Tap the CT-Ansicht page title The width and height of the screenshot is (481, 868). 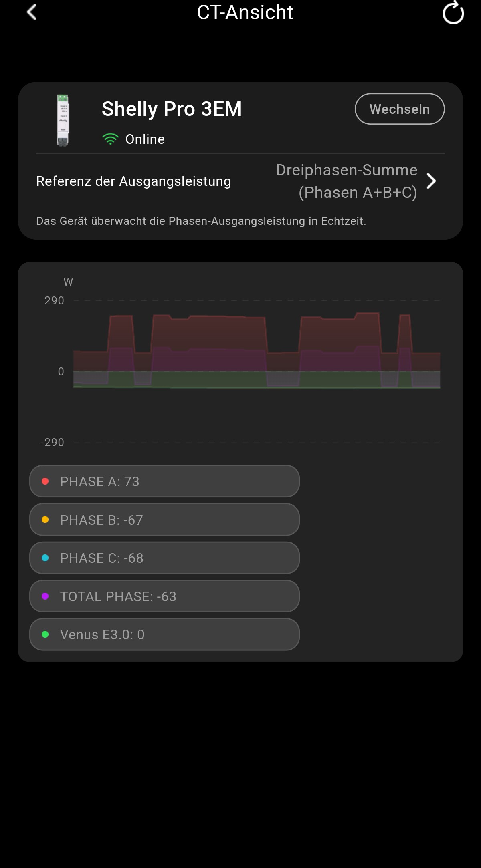pyautogui.click(x=245, y=12)
